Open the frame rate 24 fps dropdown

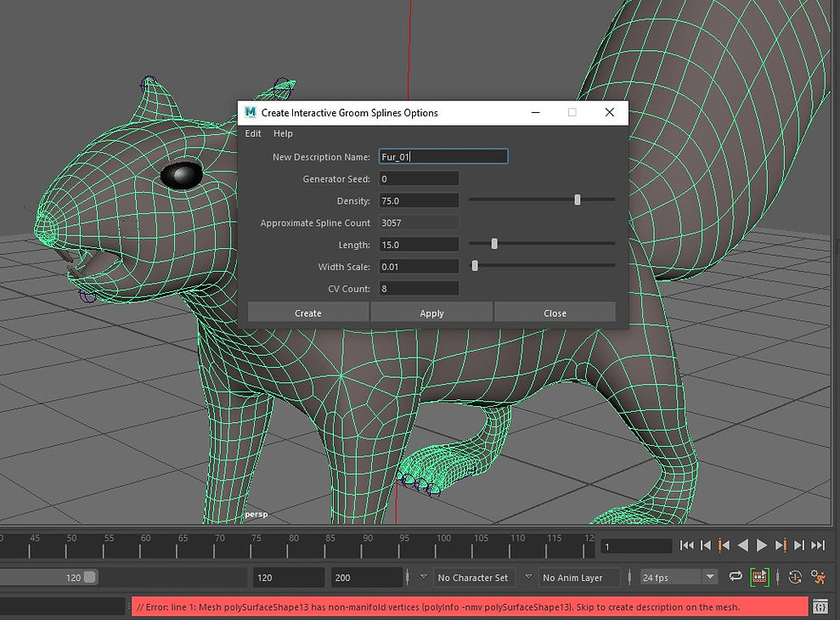[679, 578]
